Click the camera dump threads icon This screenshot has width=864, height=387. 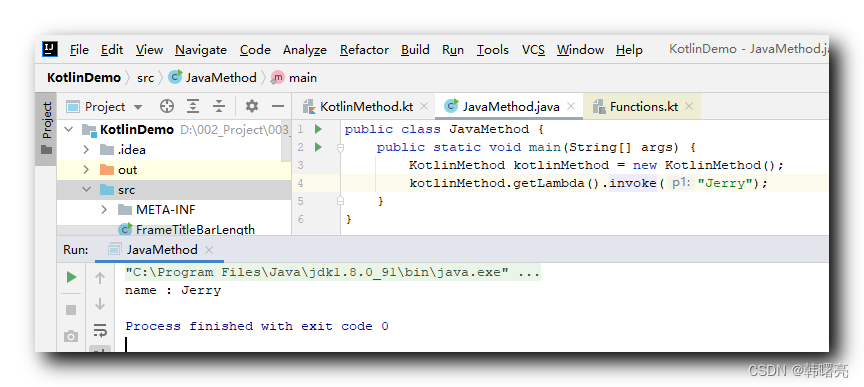pyautogui.click(x=71, y=336)
